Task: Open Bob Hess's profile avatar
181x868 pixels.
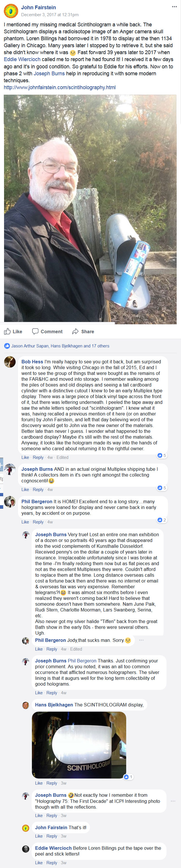Action: [x=10, y=362]
